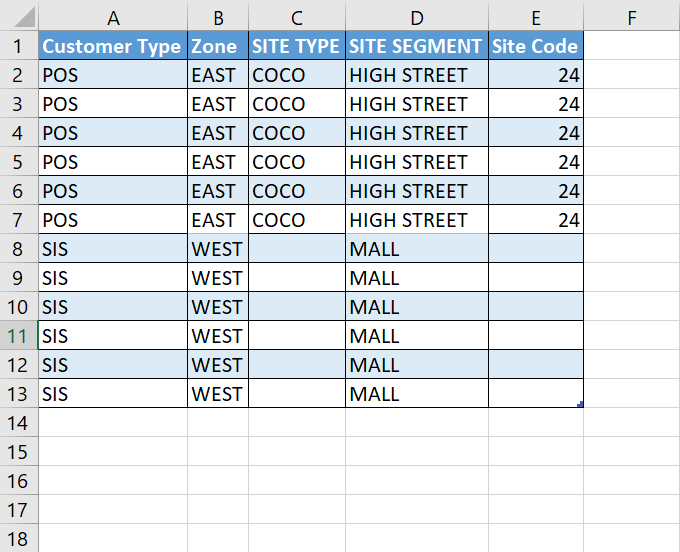This screenshot has width=680, height=552.
Task: Select column F header
Action: [x=631, y=16]
